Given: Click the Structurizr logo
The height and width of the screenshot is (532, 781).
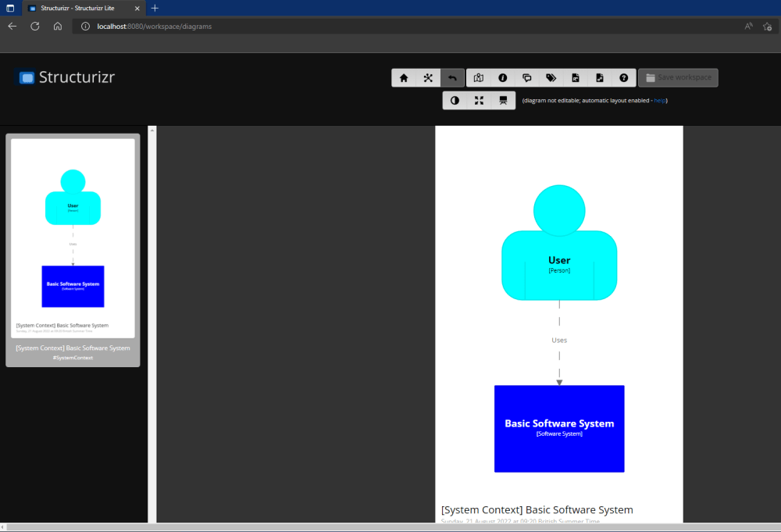Looking at the screenshot, I should coord(66,77).
